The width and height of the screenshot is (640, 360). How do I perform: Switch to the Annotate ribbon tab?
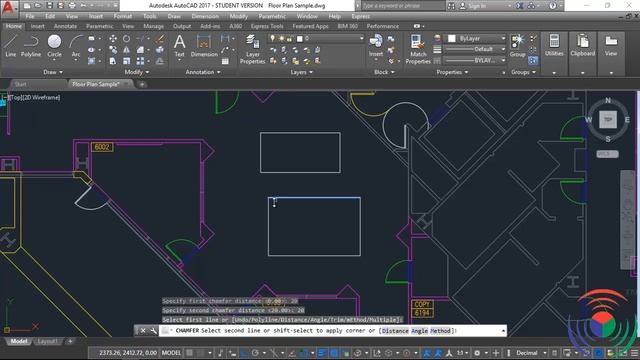click(x=65, y=26)
